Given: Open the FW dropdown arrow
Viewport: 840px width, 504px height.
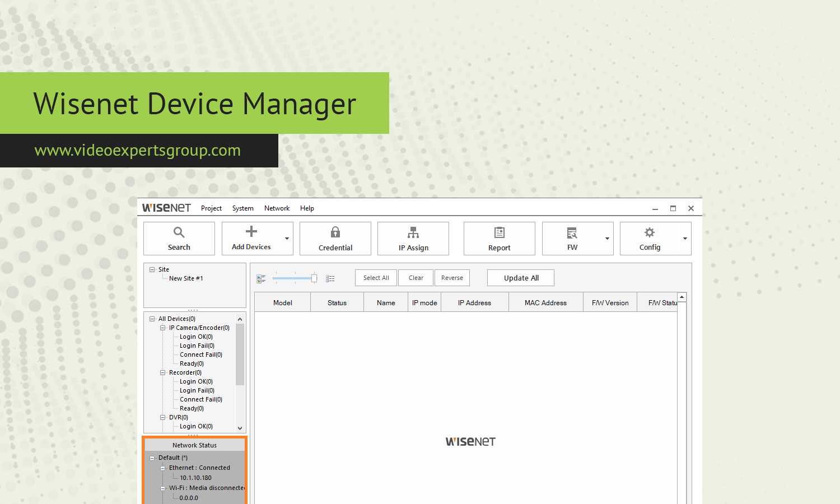Looking at the screenshot, I should click(607, 239).
